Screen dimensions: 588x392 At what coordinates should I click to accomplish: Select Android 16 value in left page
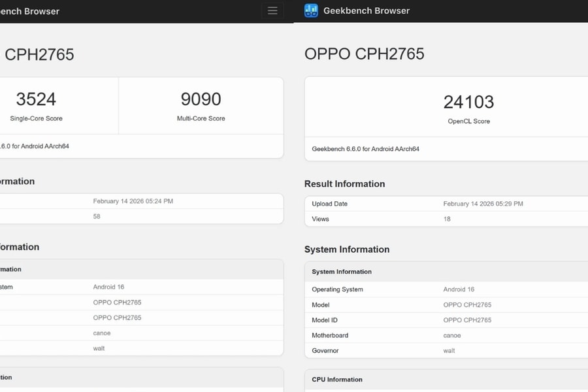click(108, 287)
